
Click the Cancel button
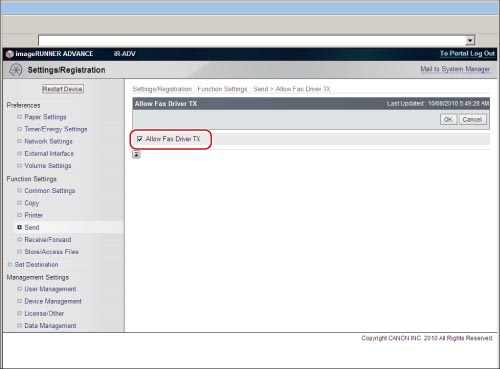tap(472, 119)
